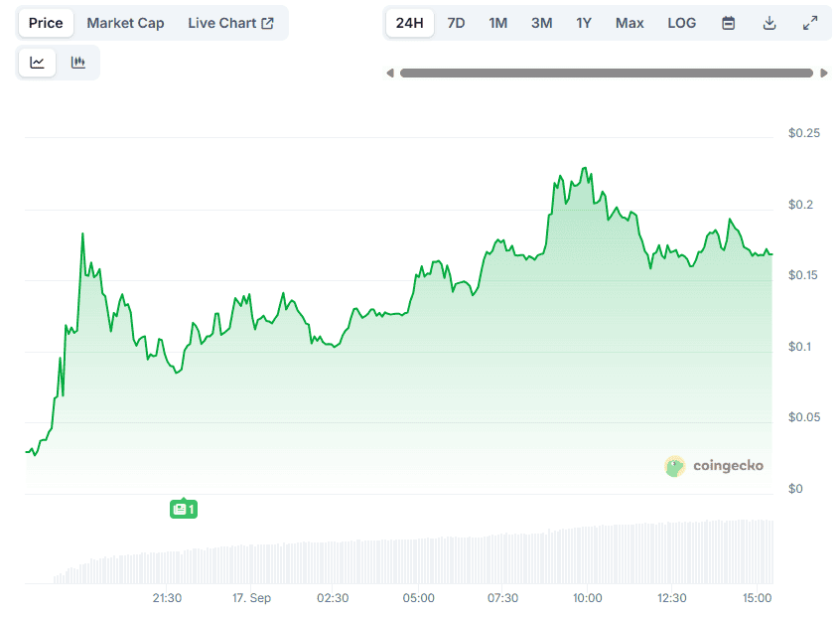Click the left arrow of range scrollbar
This screenshot has width=840, height=618.
click(390, 73)
